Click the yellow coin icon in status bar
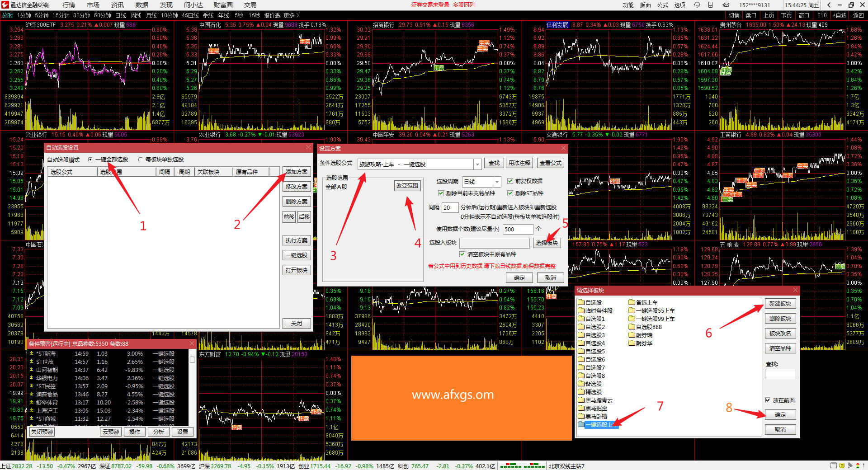The width and height of the screenshot is (868, 470). [x=842, y=465]
